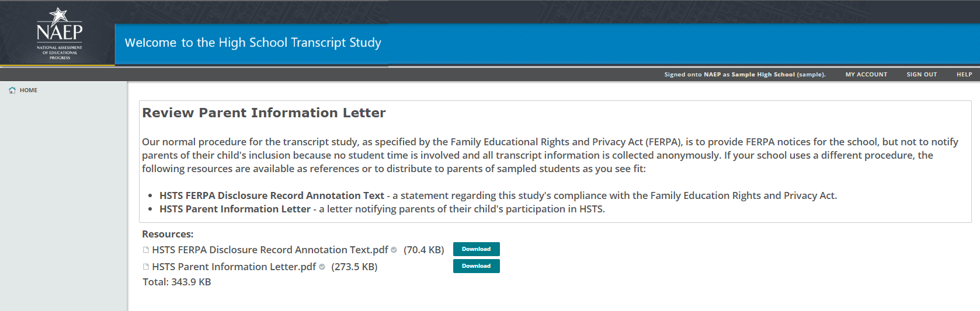Image resolution: width=980 pixels, height=311 pixels.
Task: Click the Home house icon
Action: pyautogui.click(x=12, y=90)
